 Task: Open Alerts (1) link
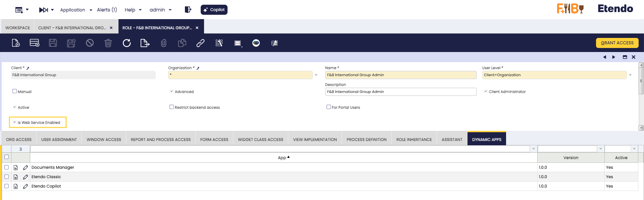point(107,10)
